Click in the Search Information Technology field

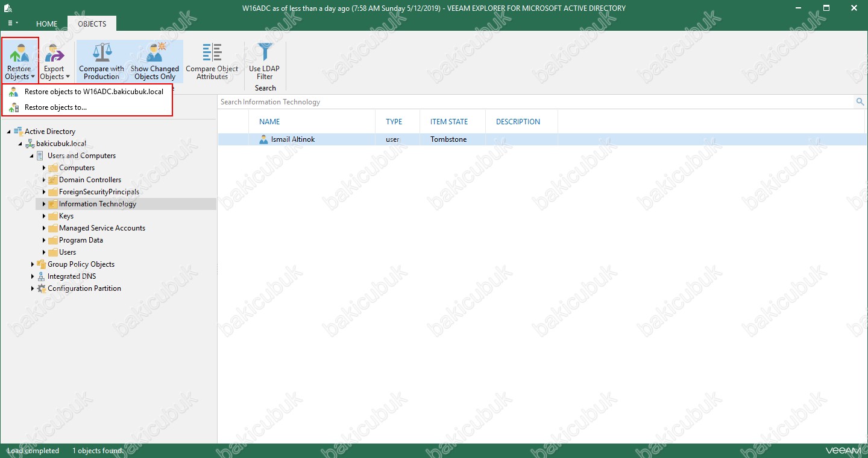tap(536, 102)
